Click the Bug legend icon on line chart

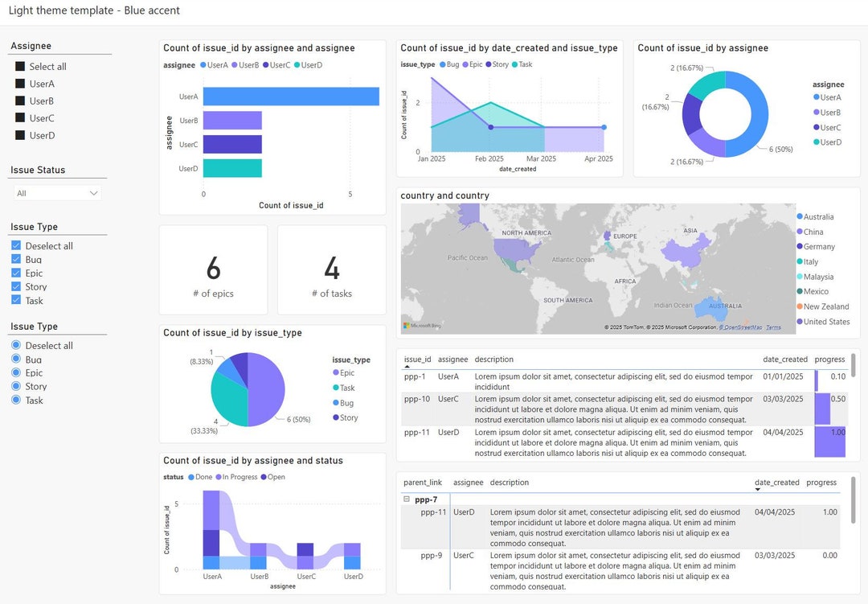click(443, 64)
